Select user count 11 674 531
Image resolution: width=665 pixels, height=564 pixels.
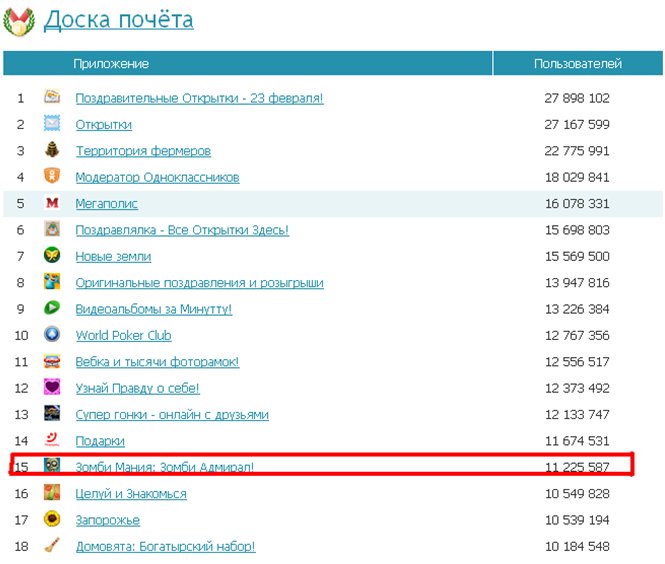[x=577, y=441]
